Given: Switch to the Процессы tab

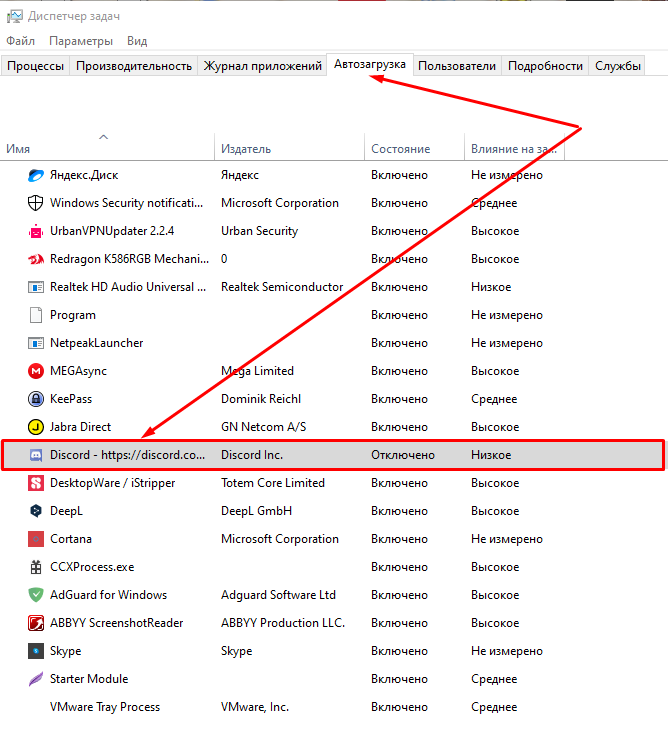Looking at the screenshot, I should click(35, 66).
